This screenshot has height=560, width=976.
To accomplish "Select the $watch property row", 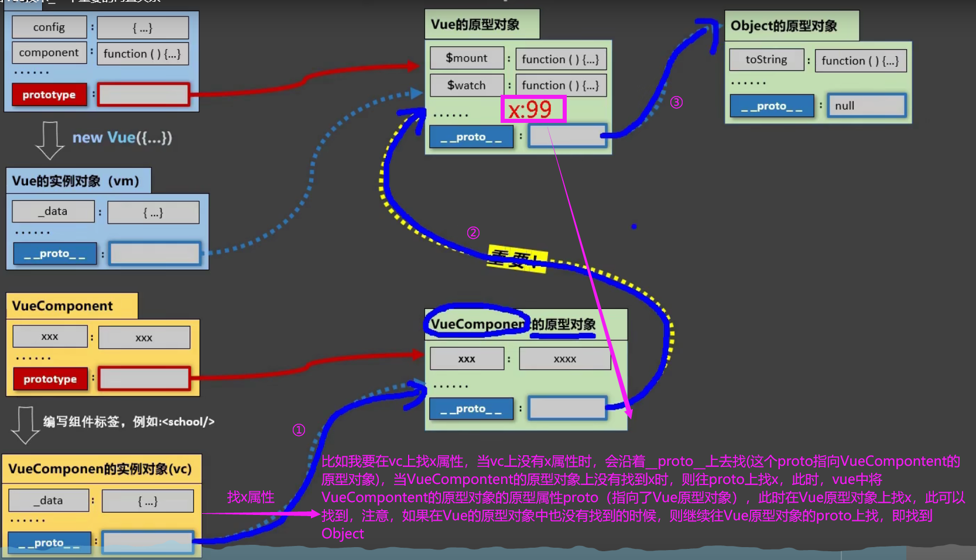I will pos(467,85).
